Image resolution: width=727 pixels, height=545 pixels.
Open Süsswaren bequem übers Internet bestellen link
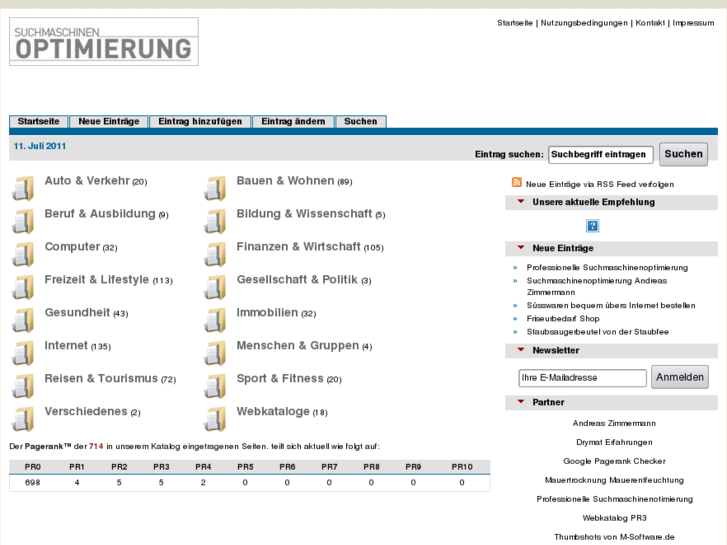(611, 306)
